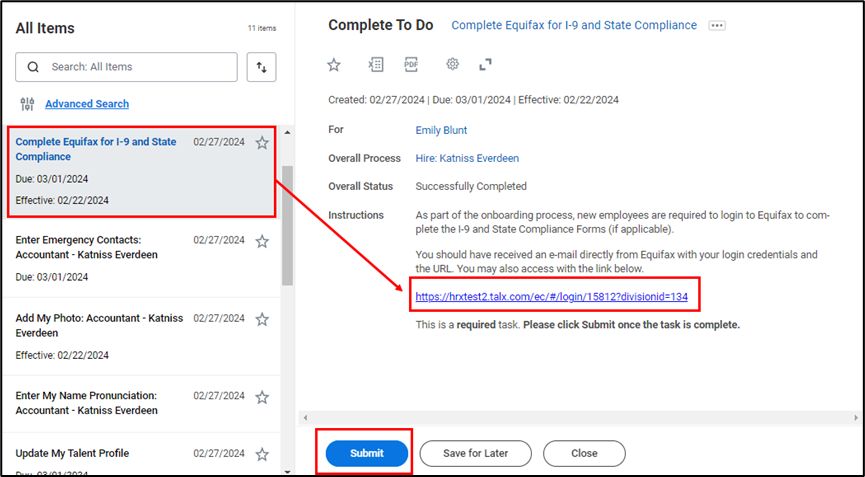
Task: Click the magnifier icon in search box
Action: click(x=33, y=67)
